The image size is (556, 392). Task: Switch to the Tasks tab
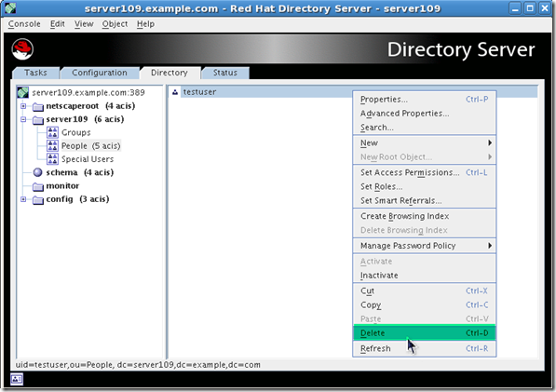click(x=35, y=73)
